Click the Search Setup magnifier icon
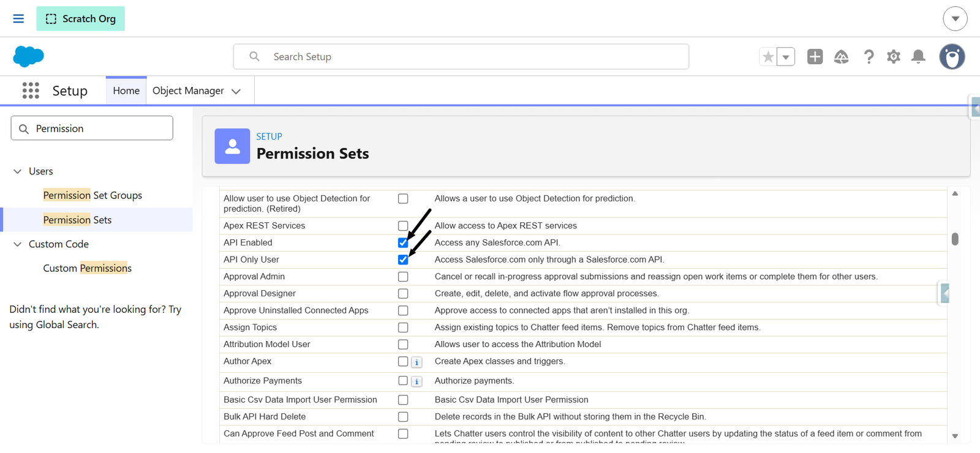 (x=254, y=56)
